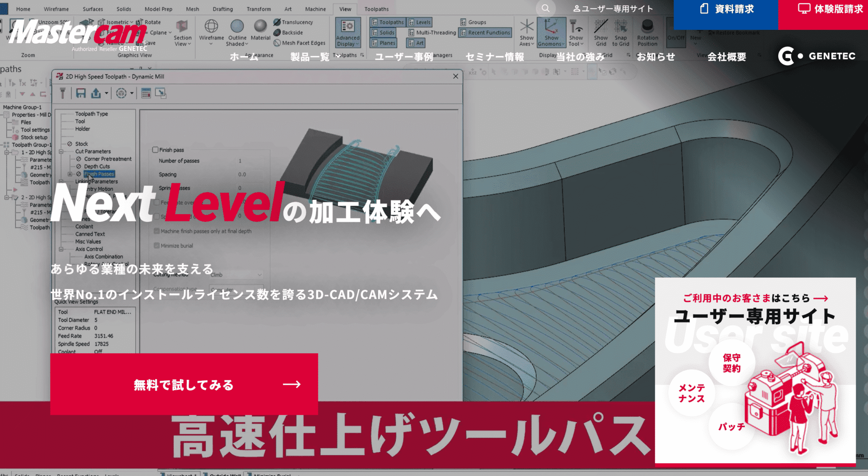Click the 無料で試してみる button
The height and width of the screenshot is (476, 868).
(x=184, y=384)
